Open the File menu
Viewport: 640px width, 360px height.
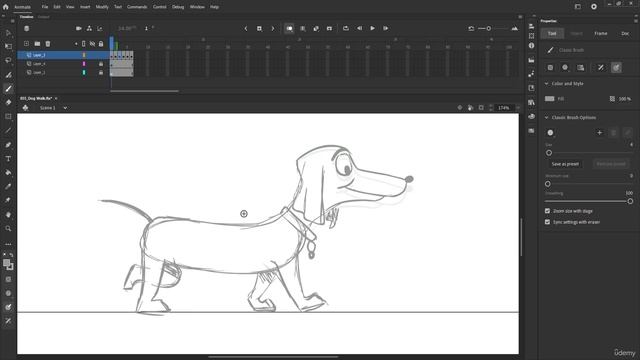pyautogui.click(x=45, y=7)
